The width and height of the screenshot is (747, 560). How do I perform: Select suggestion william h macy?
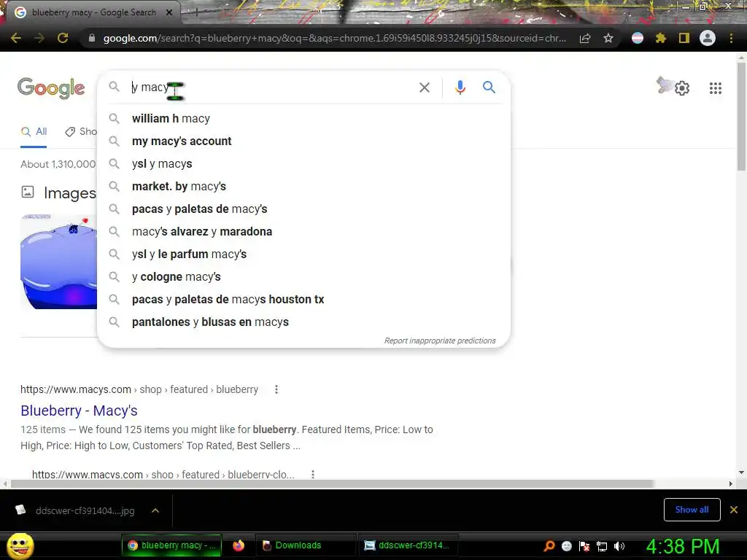tap(303, 119)
